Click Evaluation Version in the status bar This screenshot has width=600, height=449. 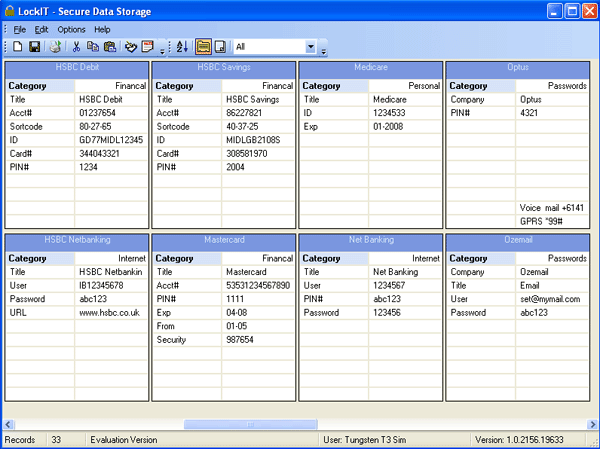(x=124, y=440)
